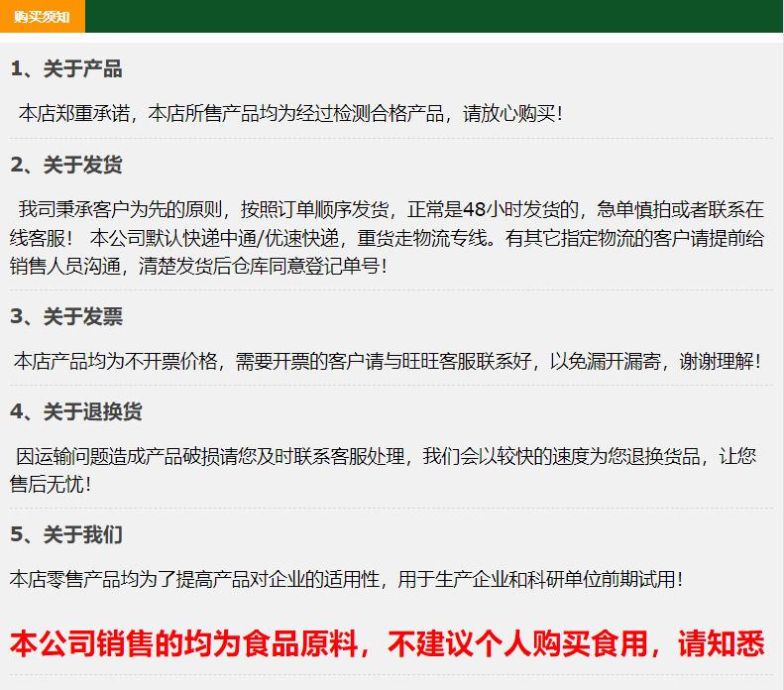Click the red notice 本公司销售的均为食品原料

click(x=387, y=643)
